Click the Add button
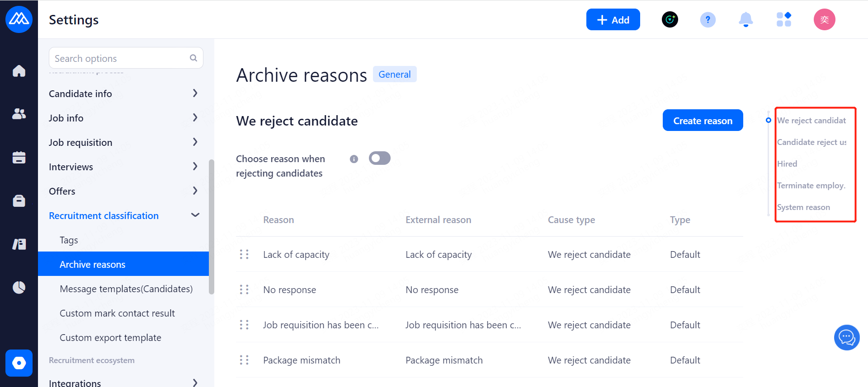Image resolution: width=868 pixels, height=387 pixels. (x=613, y=20)
